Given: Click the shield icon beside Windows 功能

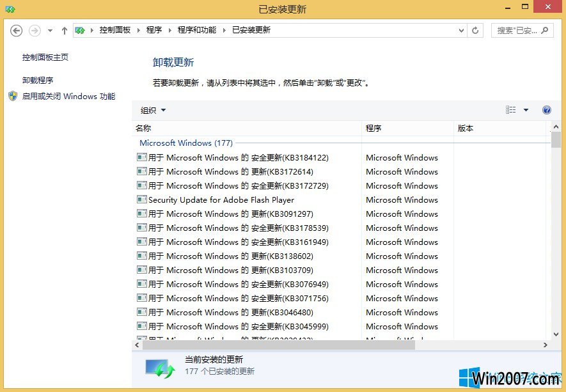Looking at the screenshot, I should 13,96.
